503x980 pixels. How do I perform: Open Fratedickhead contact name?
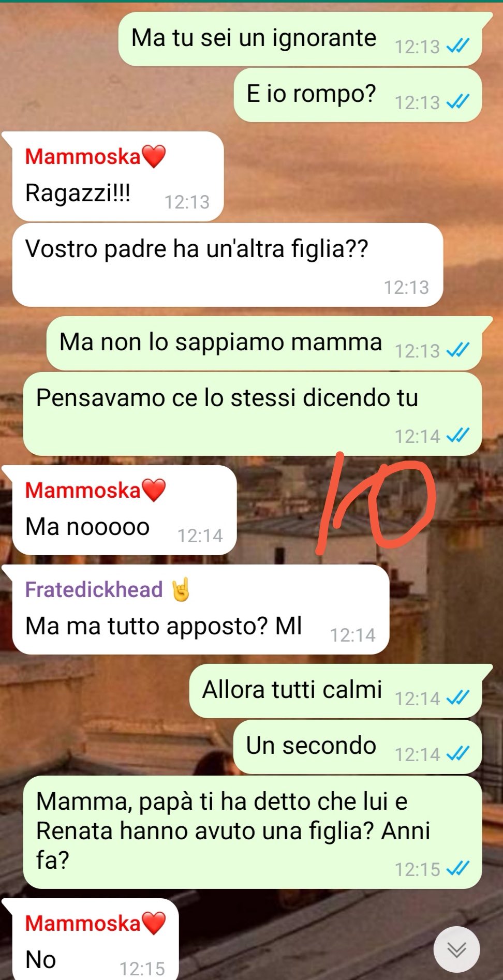[94, 590]
